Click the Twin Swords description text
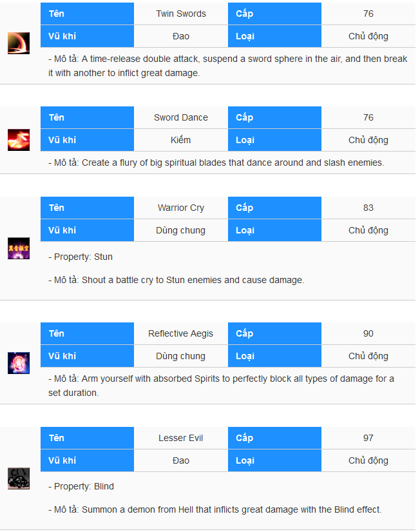Image resolution: width=420 pixels, height=532 pixels. point(228,66)
